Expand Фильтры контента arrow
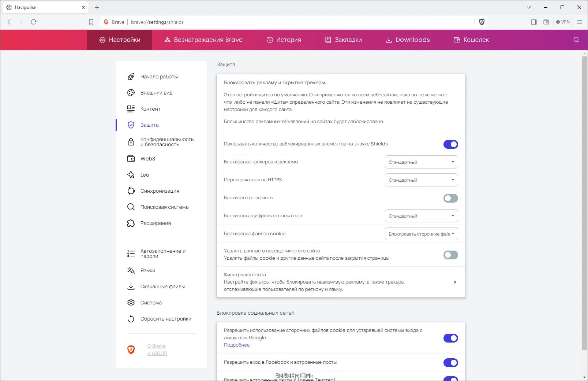 (x=455, y=282)
